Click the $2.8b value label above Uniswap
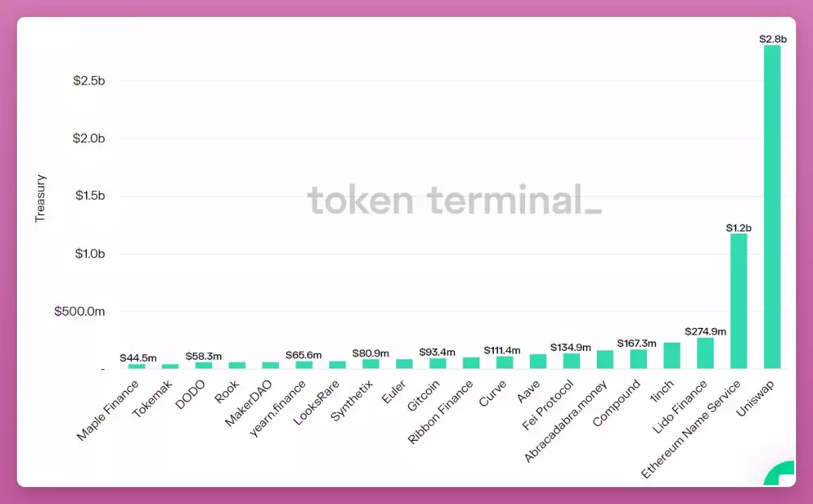 (x=772, y=39)
